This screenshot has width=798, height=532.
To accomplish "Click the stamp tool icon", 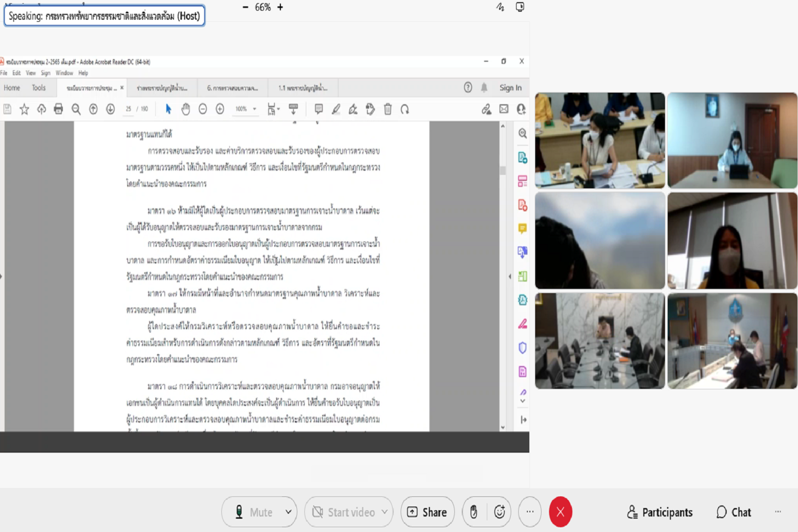I will 370,109.
